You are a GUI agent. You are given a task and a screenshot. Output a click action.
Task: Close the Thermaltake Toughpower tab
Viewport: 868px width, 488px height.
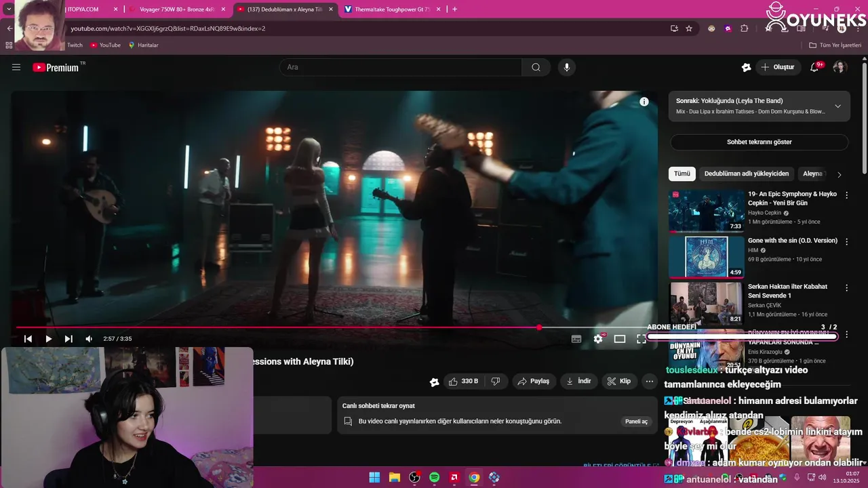coord(439,9)
